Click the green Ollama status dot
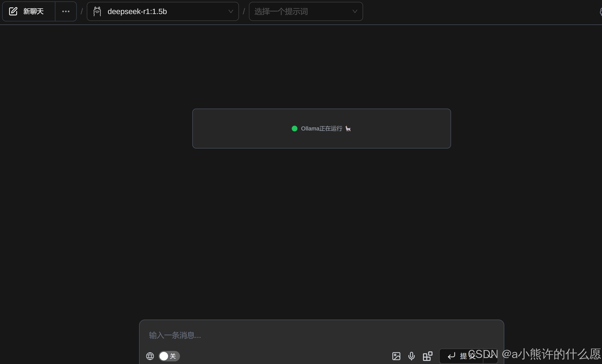 click(x=294, y=128)
